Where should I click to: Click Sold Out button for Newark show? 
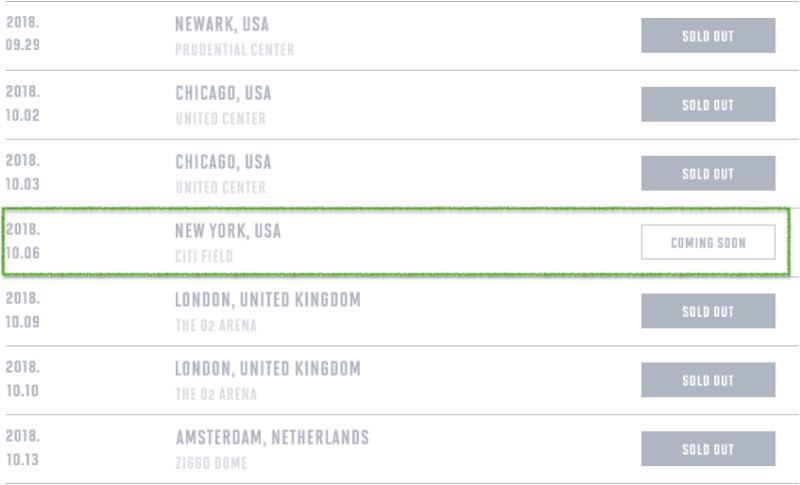point(708,36)
